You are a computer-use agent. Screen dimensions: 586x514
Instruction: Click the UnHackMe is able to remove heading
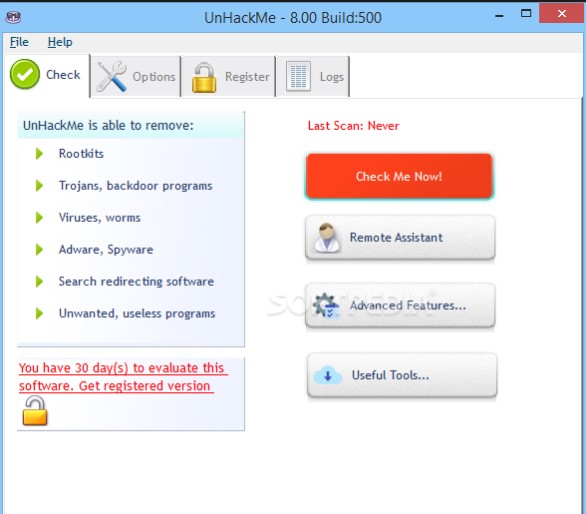[108, 125]
